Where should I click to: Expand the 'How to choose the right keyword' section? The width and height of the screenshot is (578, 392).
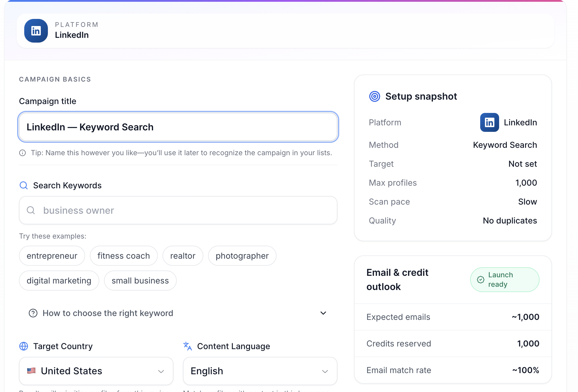pyautogui.click(x=323, y=313)
